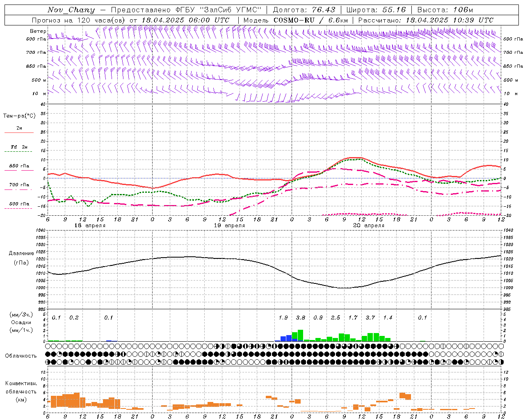The image size is (525, 420).
Task: Select the "Облачность" cloud cover label
Action: (21, 356)
